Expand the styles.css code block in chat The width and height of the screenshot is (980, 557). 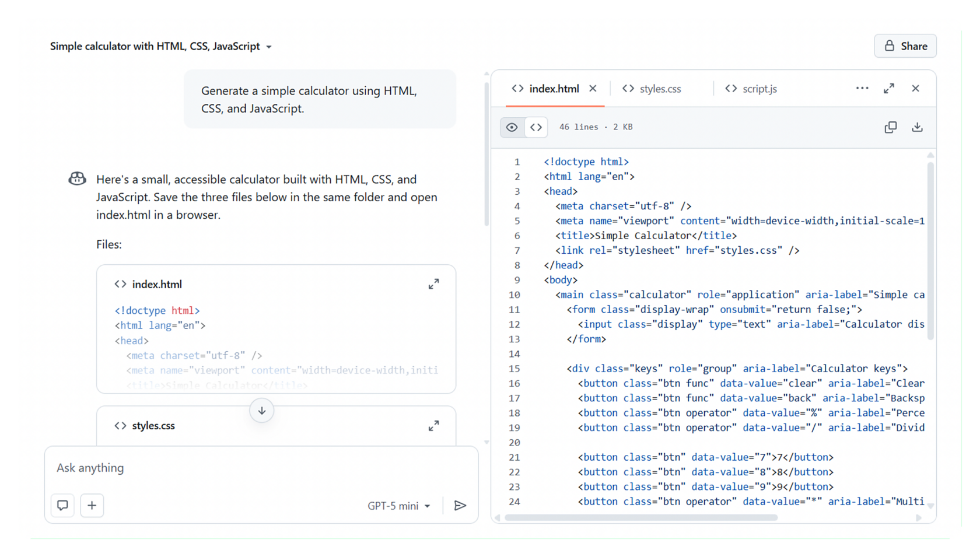[x=433, y=426]
